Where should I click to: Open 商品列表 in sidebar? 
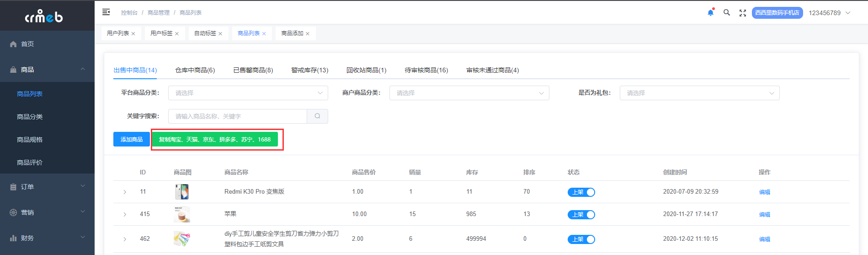30,94
